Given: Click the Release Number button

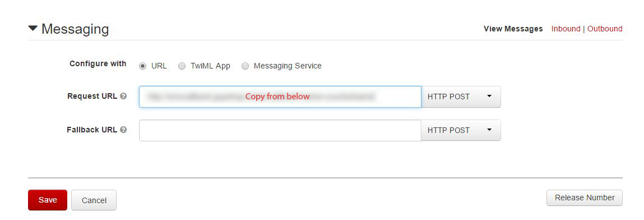Looking at the screenshot, I should click(x=585, y=198).
